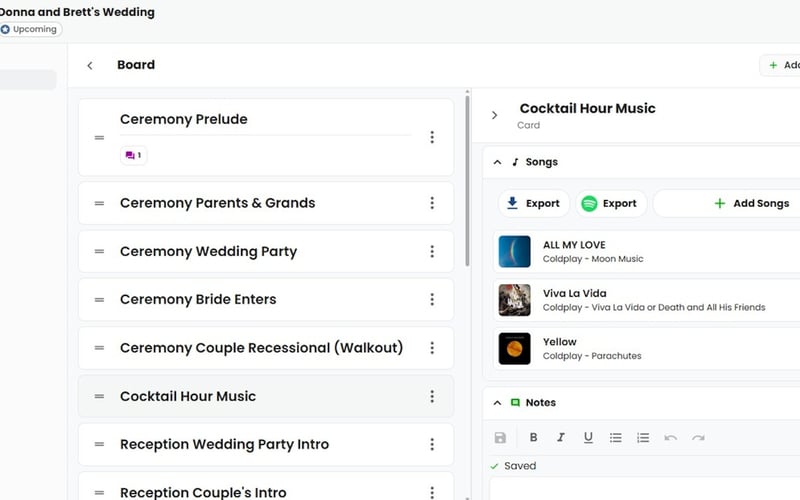The height and width of the screenshot is (500, 800).
Task: Save the note with the floppy disk icon
Action: (x=500, y=437)
